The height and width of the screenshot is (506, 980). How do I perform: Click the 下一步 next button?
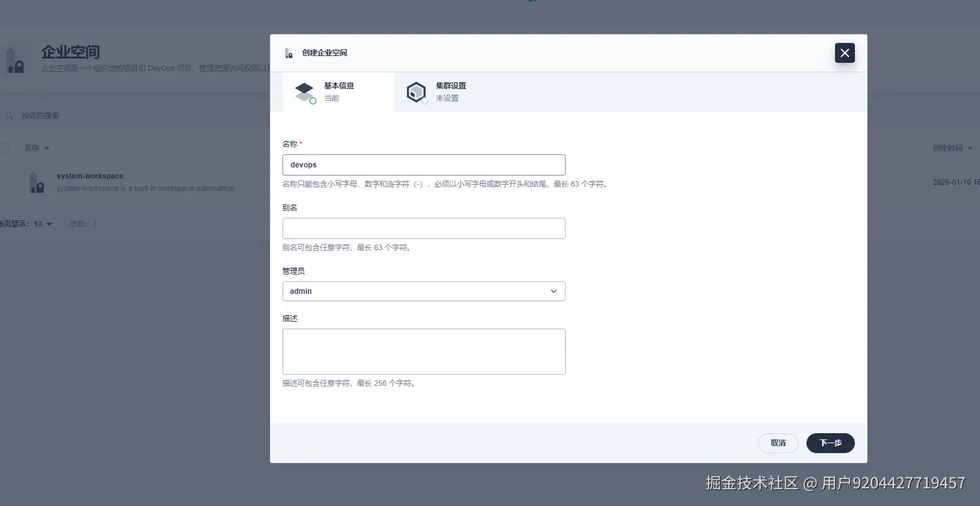pyautogui.click(x=830, y=443)
